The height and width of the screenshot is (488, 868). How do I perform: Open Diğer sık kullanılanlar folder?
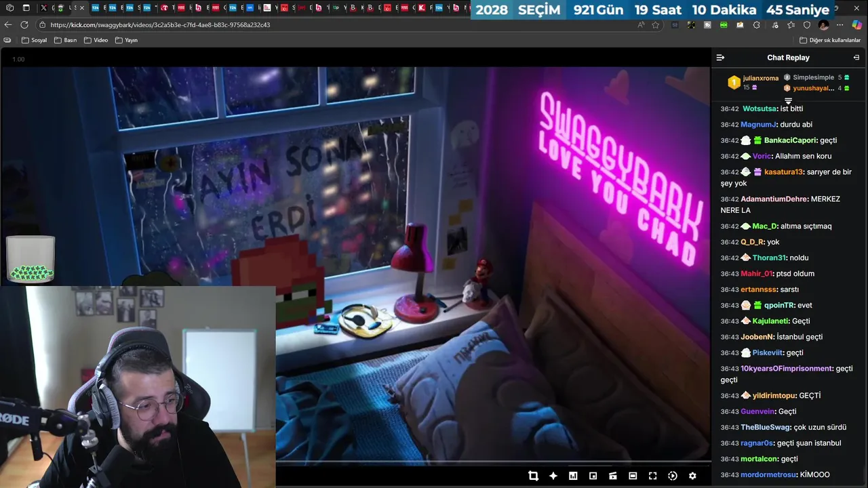830,40
